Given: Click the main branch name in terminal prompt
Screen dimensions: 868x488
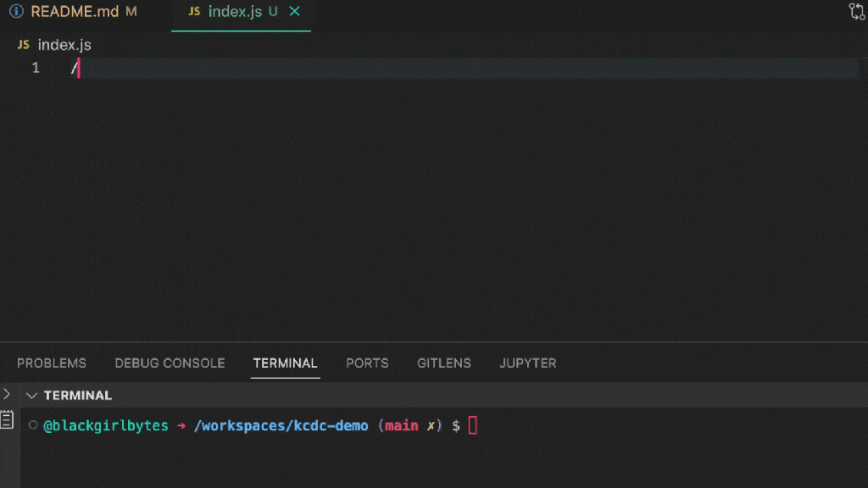Looking at the screenshot, I should 401,425.
